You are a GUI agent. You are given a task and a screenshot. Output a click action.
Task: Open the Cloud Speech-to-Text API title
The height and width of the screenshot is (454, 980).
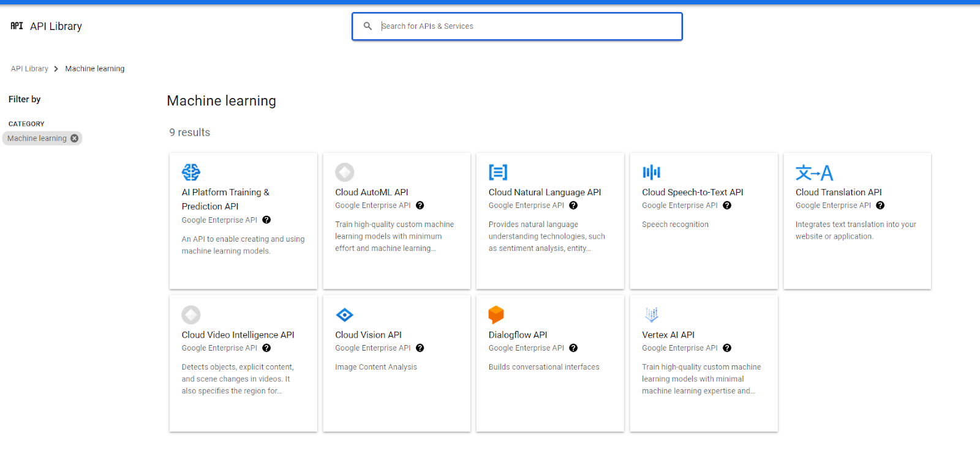click(692, 192)
